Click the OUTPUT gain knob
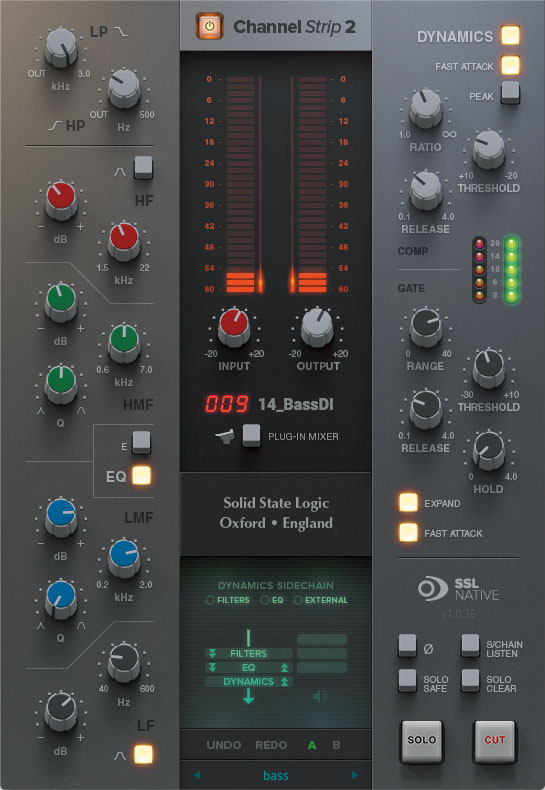Screen dimensions: 545x790 317,327
